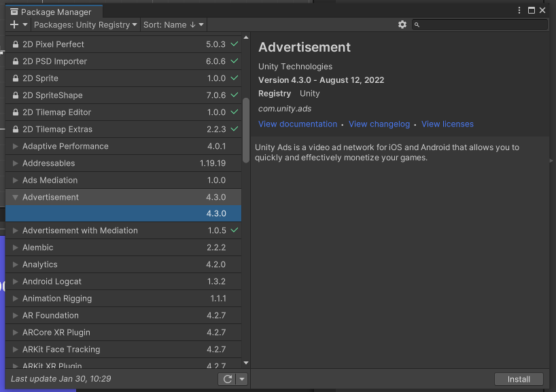Click installed checkmark on 2D Pixel Perfect
556x392 pixels.
coord(234,44)
